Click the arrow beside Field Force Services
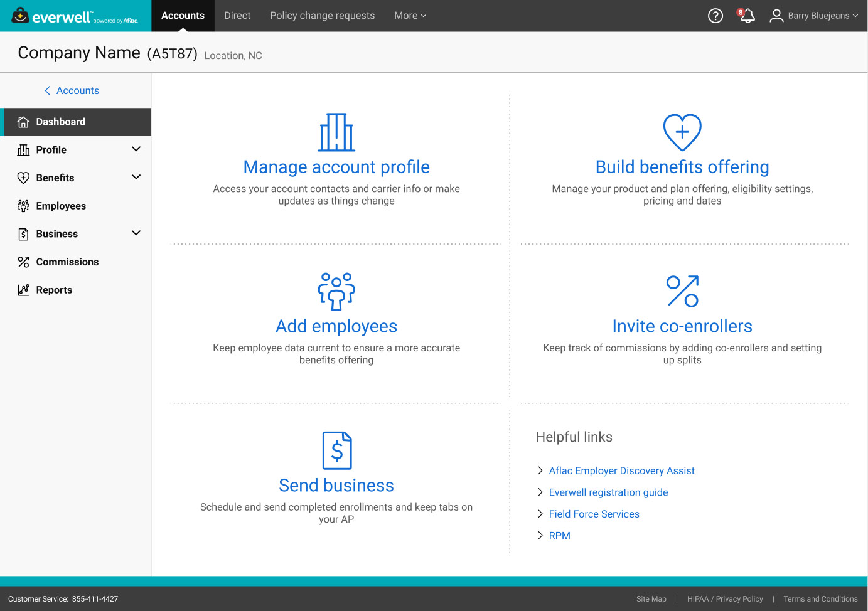Screen dimensions: 868x611 (540, 514)
